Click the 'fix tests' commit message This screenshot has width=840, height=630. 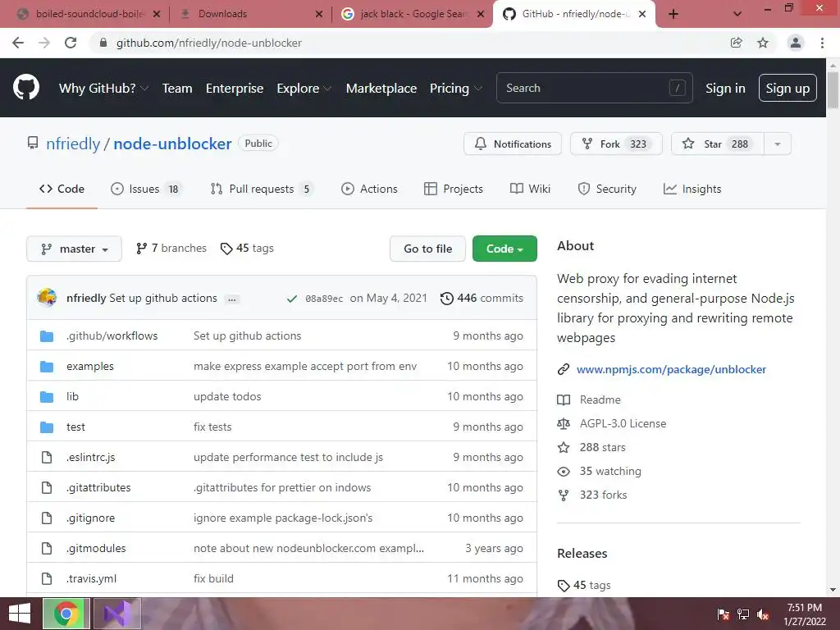click(212, 427)
